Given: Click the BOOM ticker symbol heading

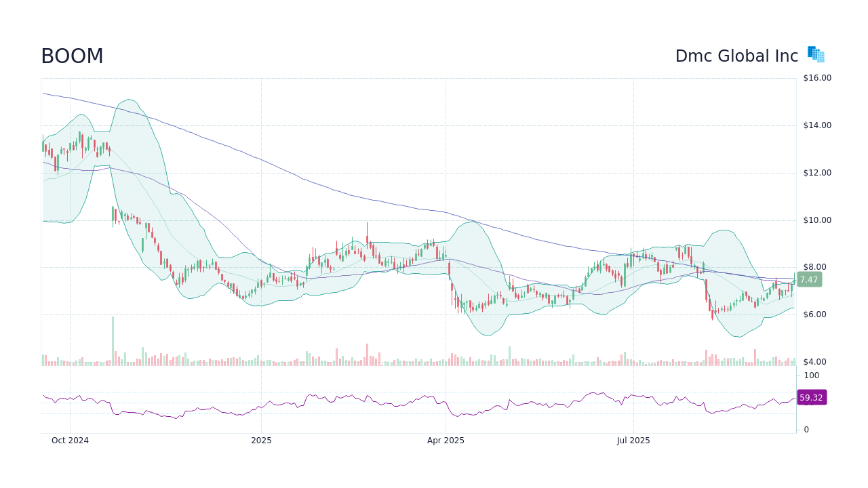Looking at the screenshot, I should 72,56.
